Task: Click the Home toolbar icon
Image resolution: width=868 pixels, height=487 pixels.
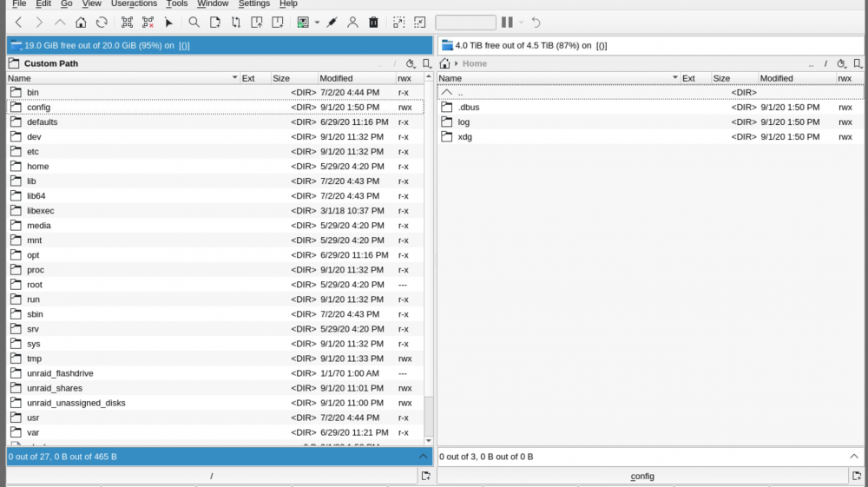Action: 81,23
